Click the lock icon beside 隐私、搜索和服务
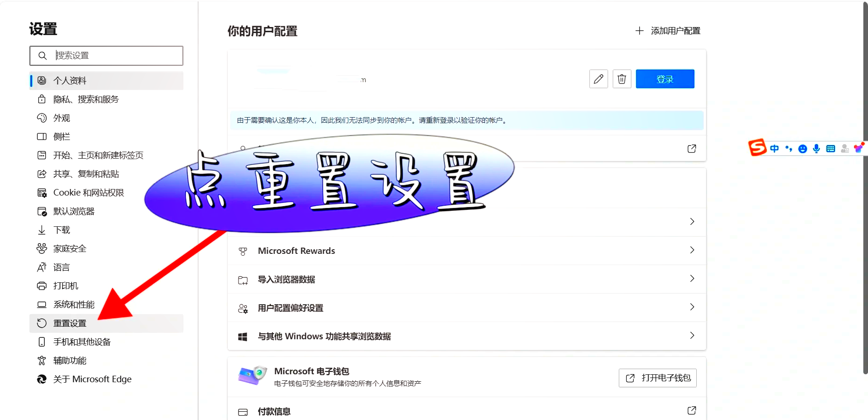Image resolution: width=868 pixels, height=420 pixels. pyautogui.click(x=42, y=99)
